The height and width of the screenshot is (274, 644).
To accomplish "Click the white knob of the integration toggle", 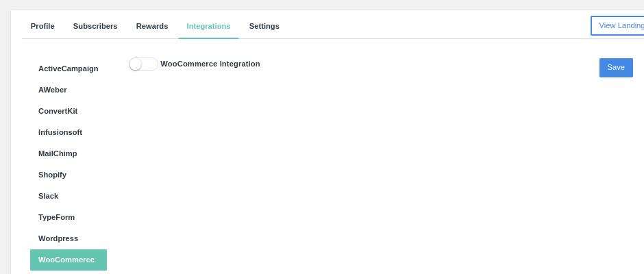I will pyautogui.click(x=136, y=64).
